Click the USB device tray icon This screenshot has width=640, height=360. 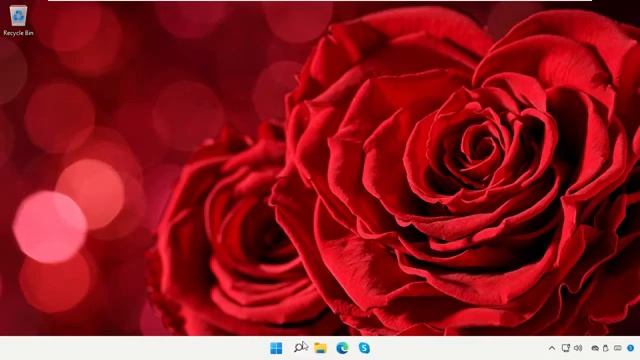[x=606, y=348]
